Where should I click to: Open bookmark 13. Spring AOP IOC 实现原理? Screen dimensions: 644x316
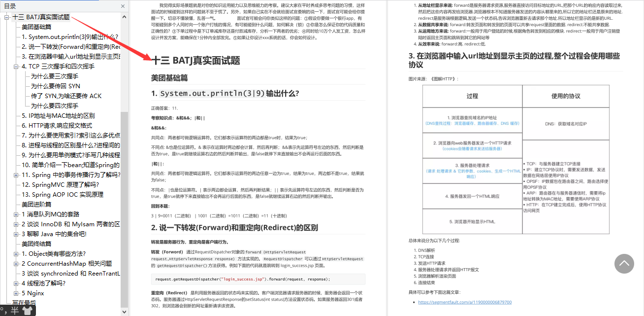pos(63,195)
